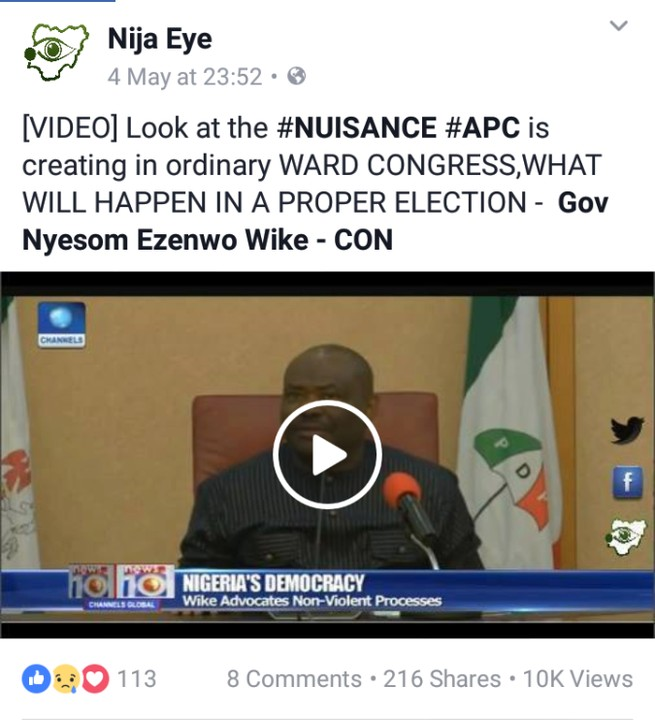Open the Nija Eye page name link
This screenshot has height=720, width=655.
point(160,39)
